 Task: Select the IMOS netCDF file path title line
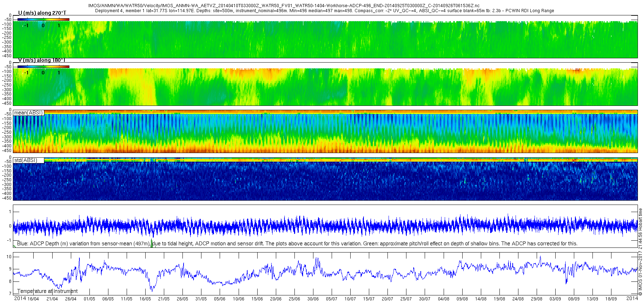point(284,6)
